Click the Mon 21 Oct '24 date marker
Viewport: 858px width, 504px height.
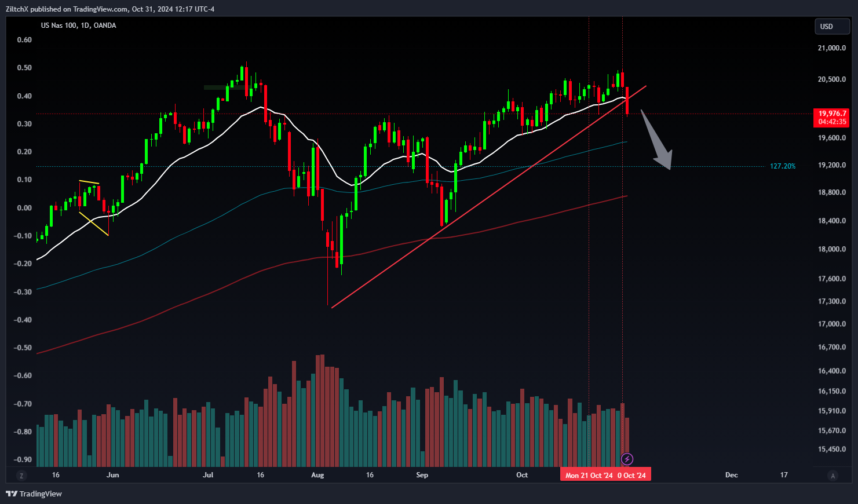pos(589,475)
